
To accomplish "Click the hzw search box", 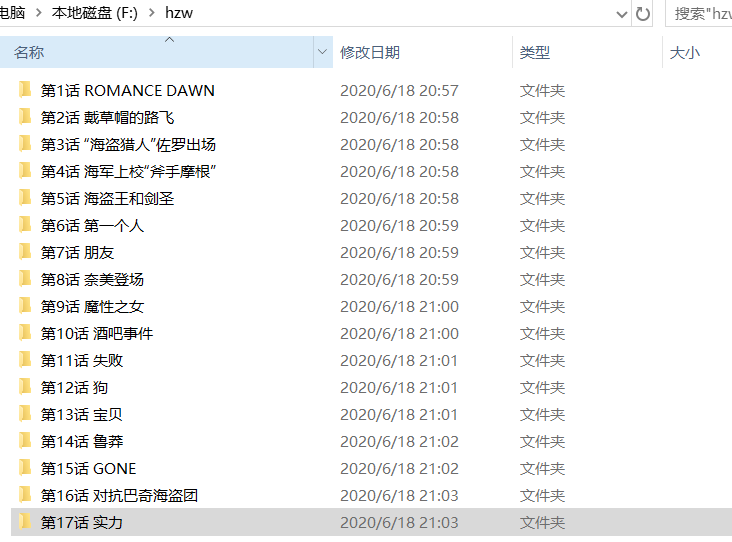I will [x=699, y=14].
